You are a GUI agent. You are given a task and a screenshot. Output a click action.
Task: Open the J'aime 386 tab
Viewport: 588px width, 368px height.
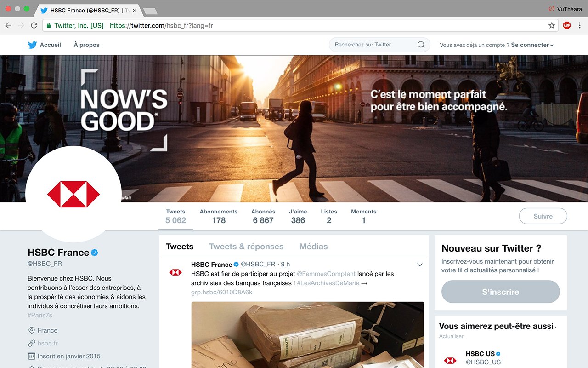pyautogui.click(x=298, y=216)
